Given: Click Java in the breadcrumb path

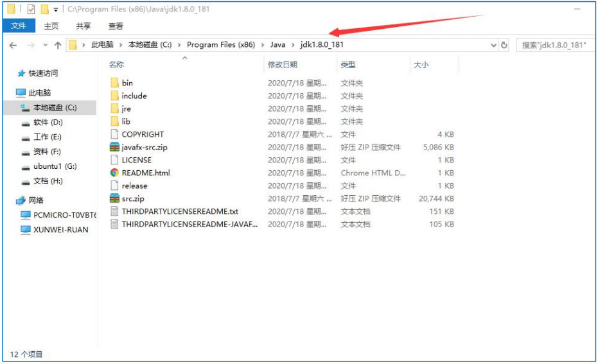Looking at the screenshot, I should [277, 45].
